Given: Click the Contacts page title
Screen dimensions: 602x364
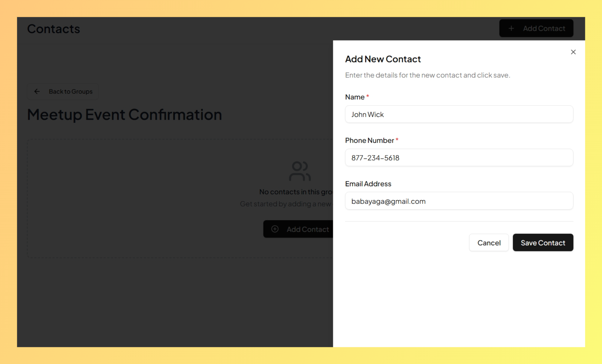Looking at the screenshot, I should [54, 29].
